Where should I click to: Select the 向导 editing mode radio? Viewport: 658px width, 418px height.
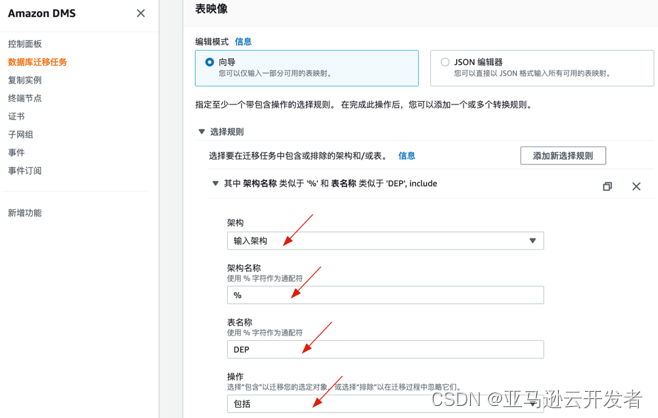tap(210, 62)
